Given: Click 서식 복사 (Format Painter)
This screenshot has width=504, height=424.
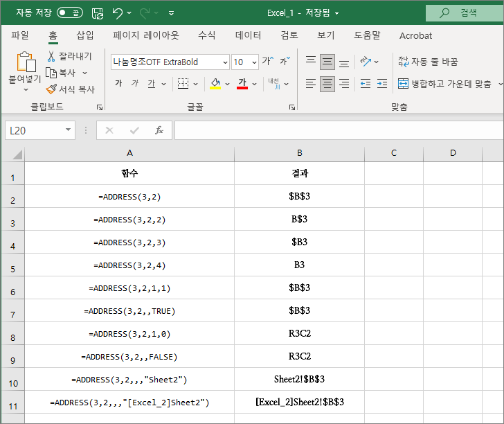Looking at the screenshot, I should [x=71, y=89].
